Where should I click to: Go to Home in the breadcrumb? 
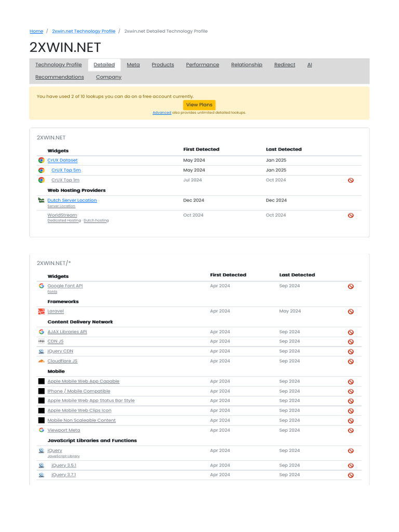(x=36, y=31)
